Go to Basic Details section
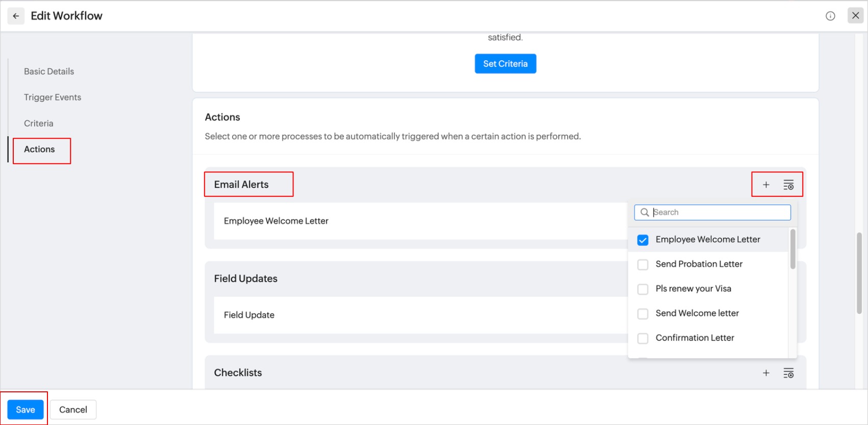The width and height of the screenshot is (868, 425). [x=49, y=71]
